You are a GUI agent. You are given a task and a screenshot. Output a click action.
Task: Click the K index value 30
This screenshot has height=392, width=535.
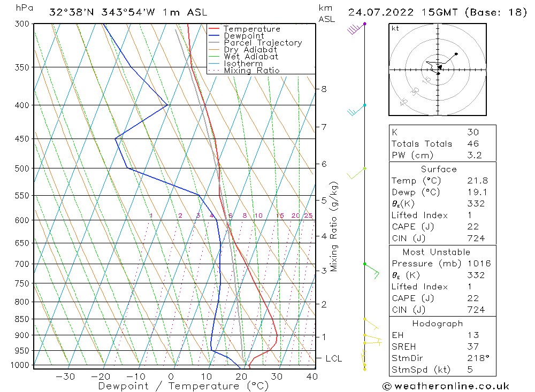tap(473, 132)
